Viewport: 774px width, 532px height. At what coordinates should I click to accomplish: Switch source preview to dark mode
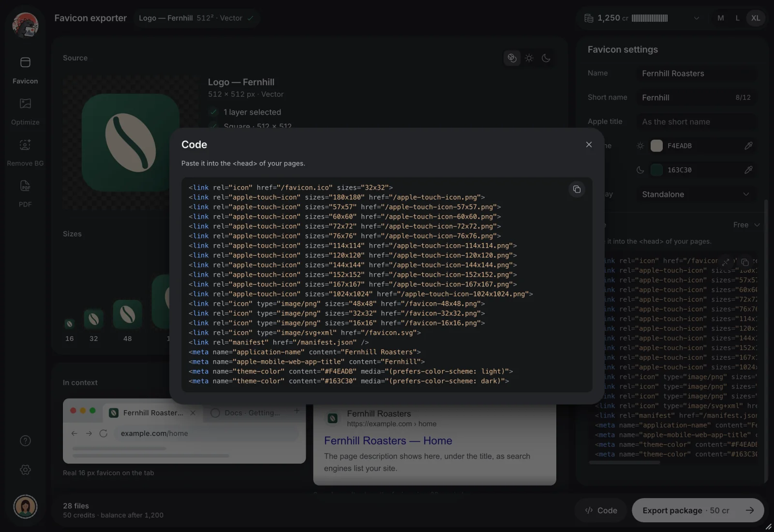click(546, 58)
